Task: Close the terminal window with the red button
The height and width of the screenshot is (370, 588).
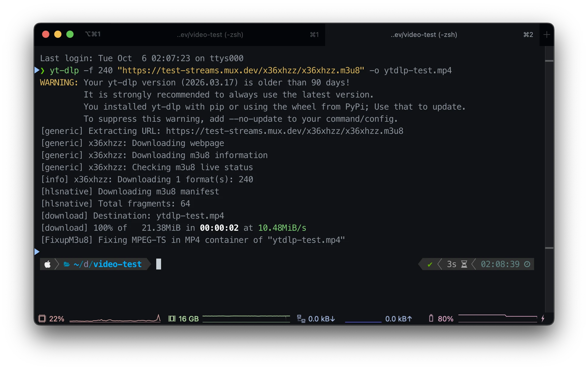Action: 46,34
